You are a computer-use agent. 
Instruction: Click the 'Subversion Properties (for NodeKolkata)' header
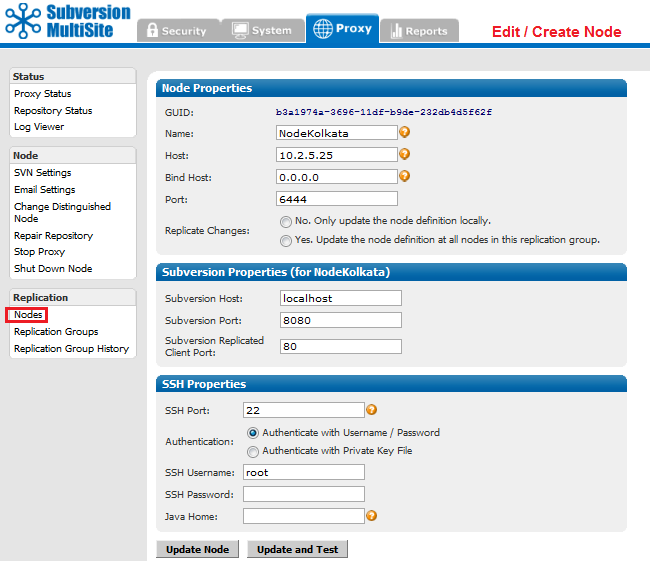point(391,272)
